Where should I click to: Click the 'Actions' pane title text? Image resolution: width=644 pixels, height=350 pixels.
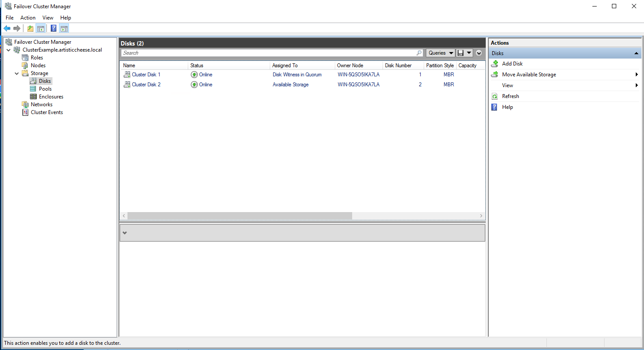[x=500, y=43]
